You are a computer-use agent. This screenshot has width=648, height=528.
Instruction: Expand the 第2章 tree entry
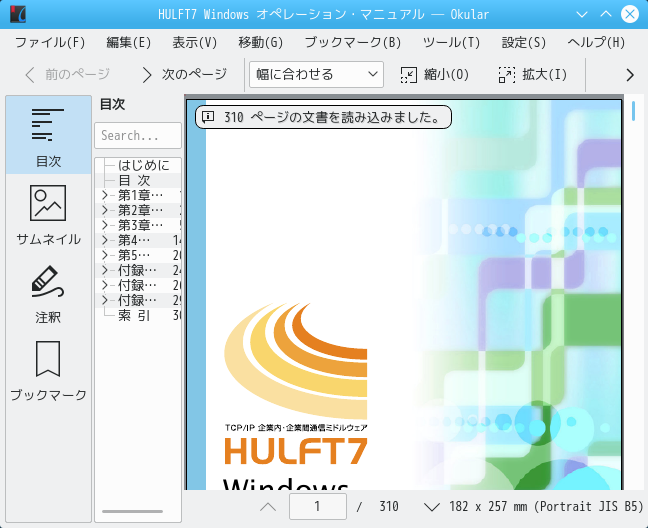click(x=105, y=210)
